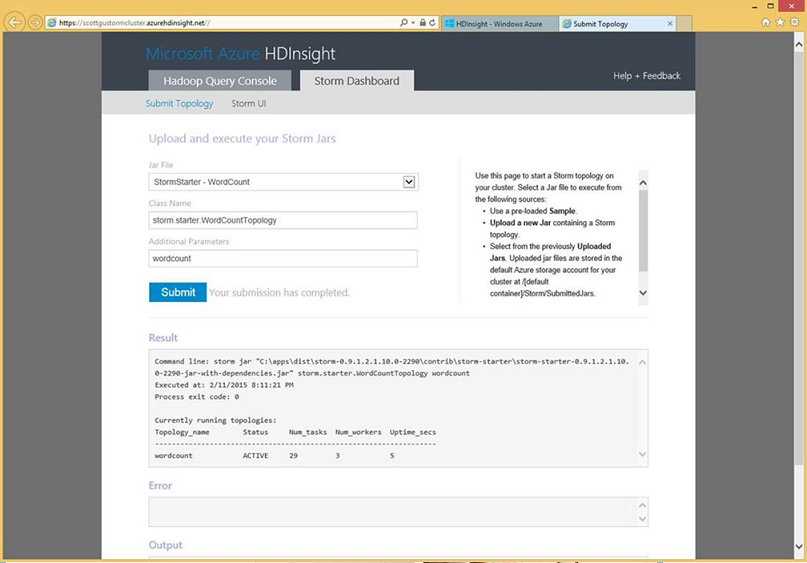Click 'Executed at: 2/11/2015' line in Result
This screenshot has width=807, height=563.
pos(224,385)
